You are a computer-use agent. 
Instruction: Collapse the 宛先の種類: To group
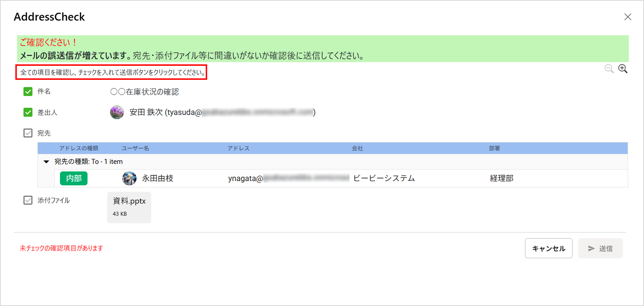pos(46,162)
